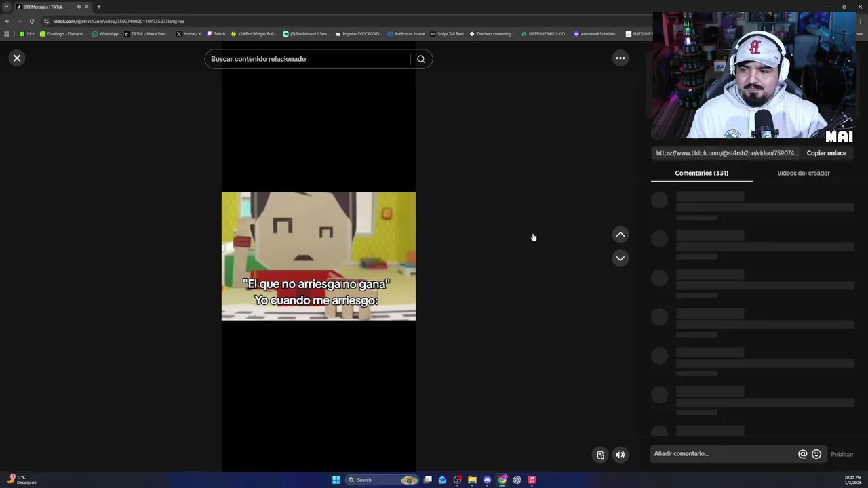
Task: Focus the Añadir comentario field
Action: click(724, 454)
